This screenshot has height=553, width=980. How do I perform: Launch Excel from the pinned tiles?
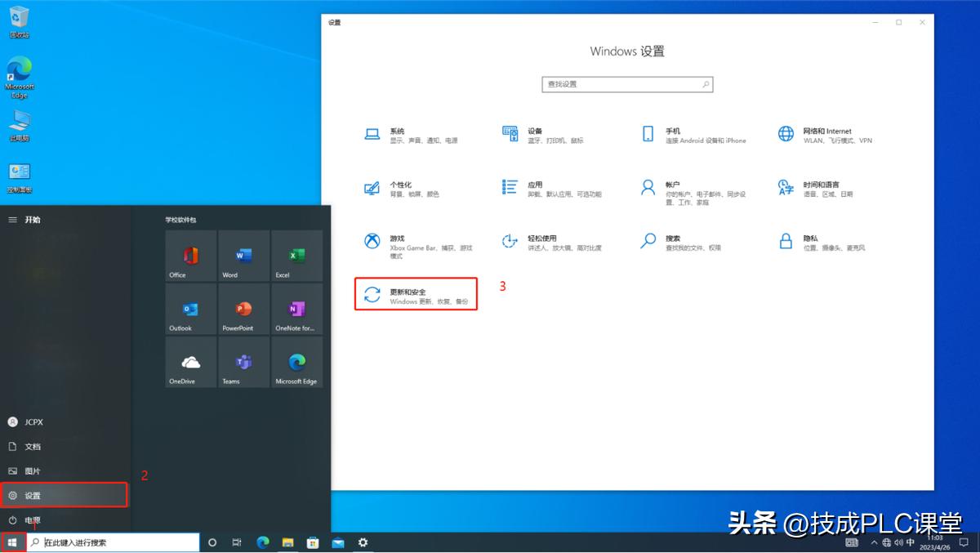[296, 255]
